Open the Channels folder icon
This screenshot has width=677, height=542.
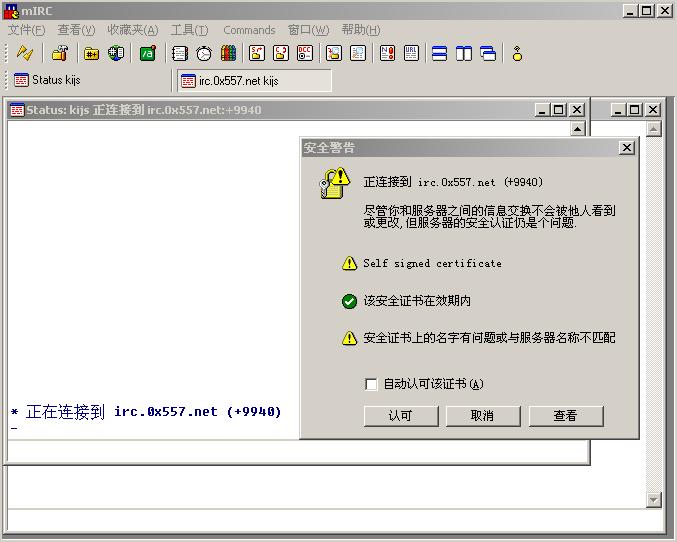[91, 54]
